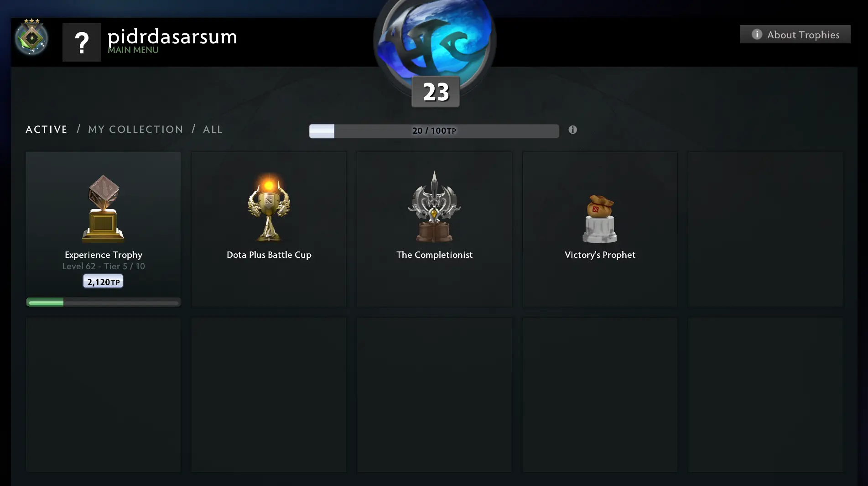Click the blue trophy level orb
This screenshot has width=868, height=486.
435,40
